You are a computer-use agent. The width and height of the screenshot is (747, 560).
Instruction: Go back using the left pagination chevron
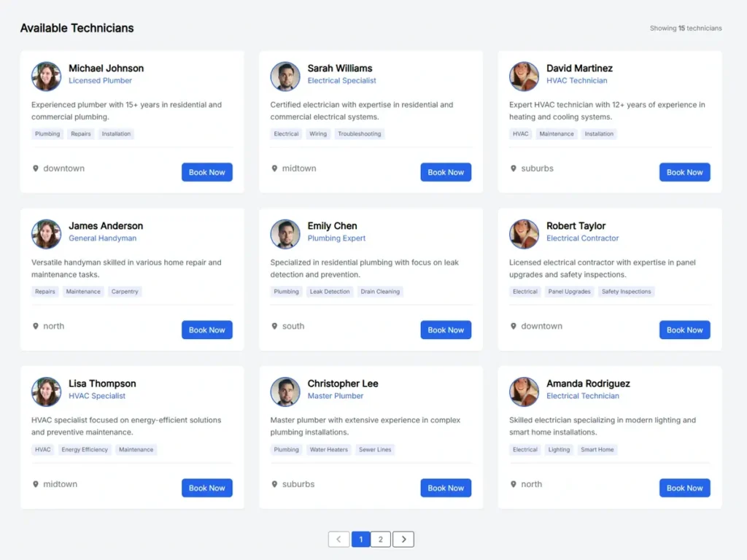[338, 539]
